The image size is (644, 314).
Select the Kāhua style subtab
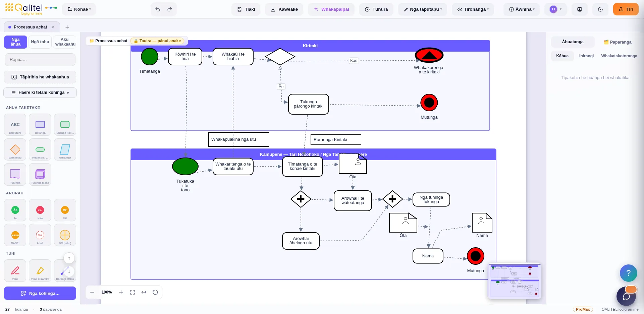pyautogui.click(x=562, y=56)
